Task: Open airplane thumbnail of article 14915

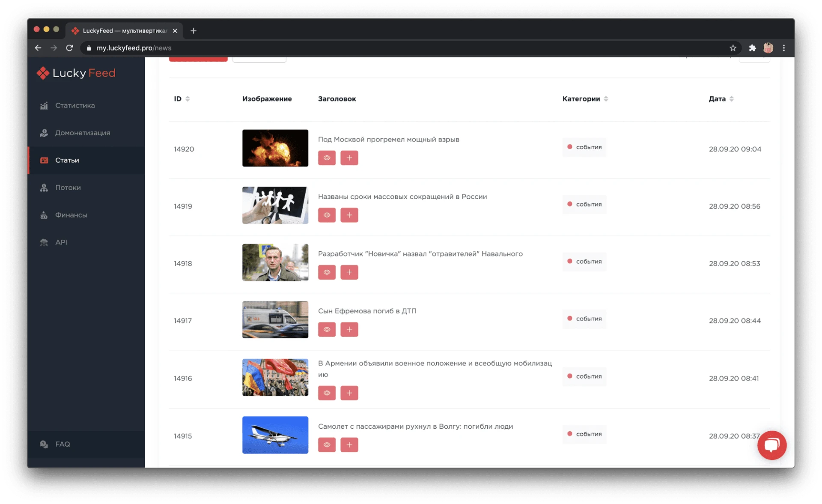Action: coord(275,435)
